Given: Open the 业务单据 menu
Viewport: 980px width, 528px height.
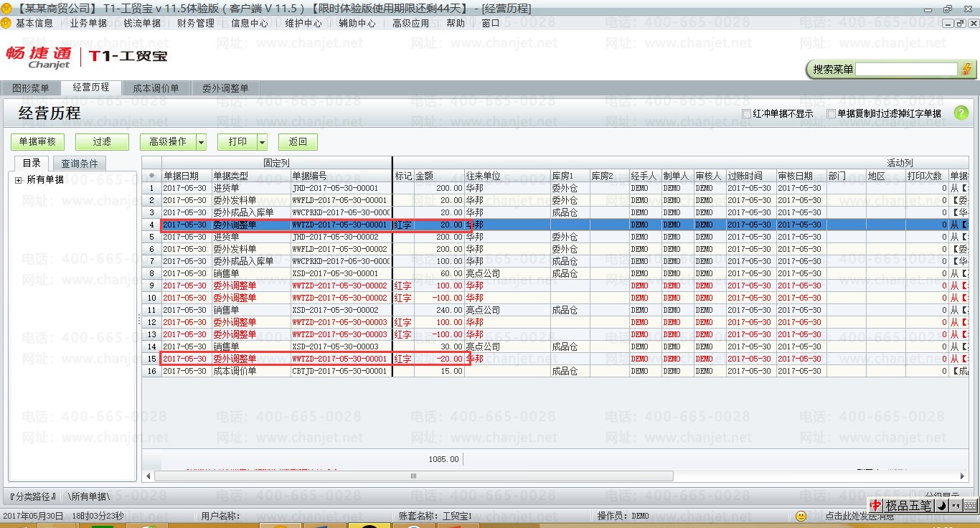Looking at the screenshot, I should pyautogui.click(x=88, y=23).
